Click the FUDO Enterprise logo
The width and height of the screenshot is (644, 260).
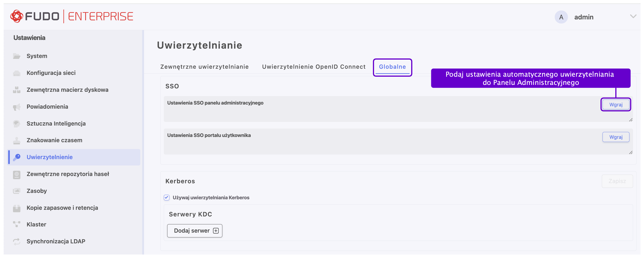coord(72,16)
